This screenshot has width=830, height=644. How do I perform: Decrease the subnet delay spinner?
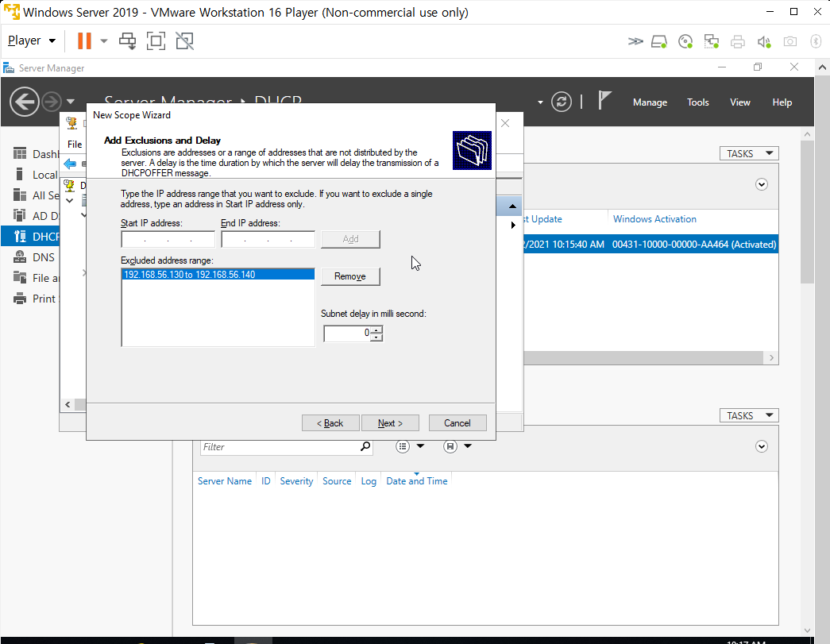376,337
